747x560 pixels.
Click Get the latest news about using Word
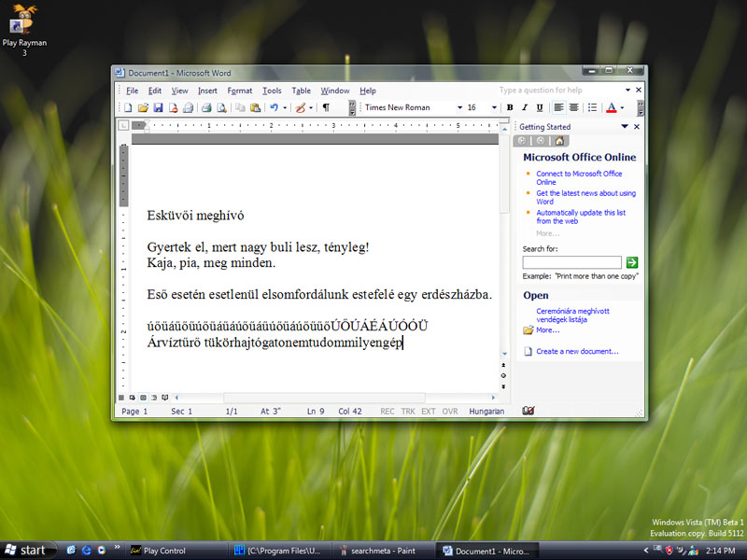click(586, 197)
